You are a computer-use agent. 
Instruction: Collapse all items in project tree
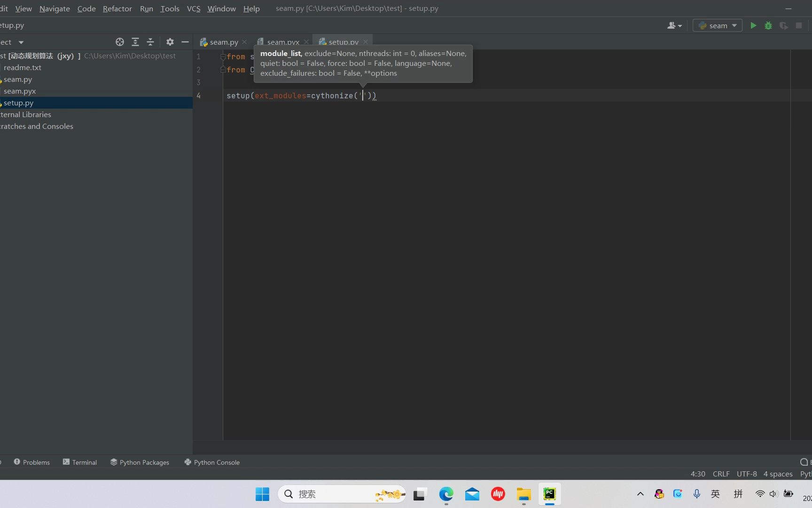(x=150, y=42)
